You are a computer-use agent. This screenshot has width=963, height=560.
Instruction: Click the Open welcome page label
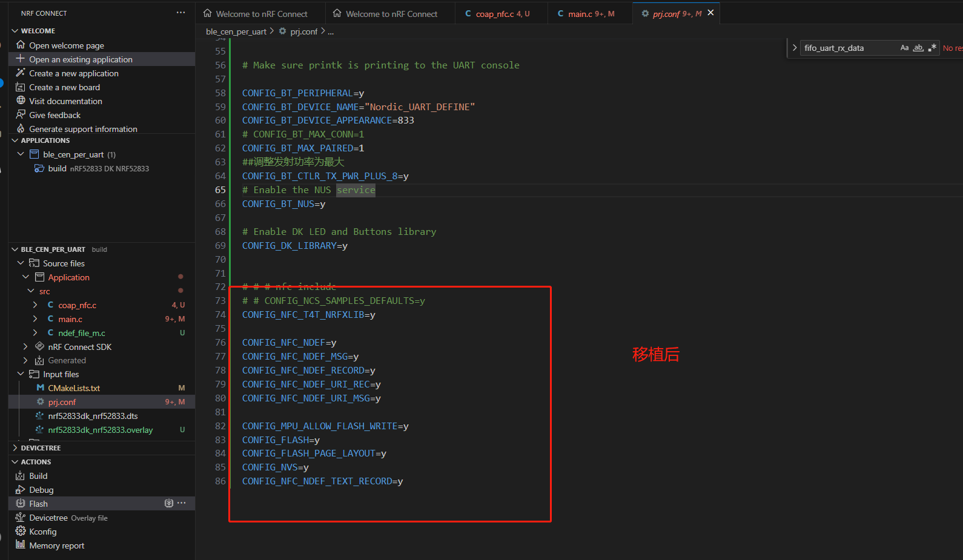click(67, 45)
